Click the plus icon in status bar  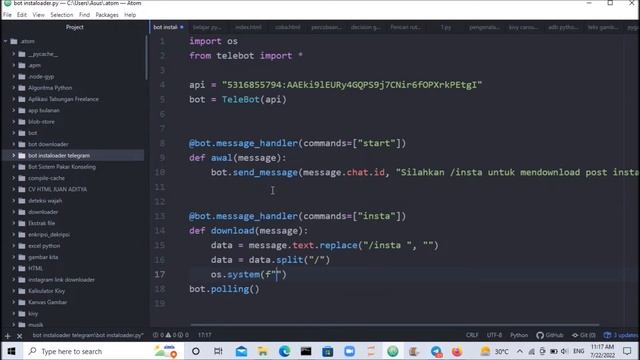click(7, 336)
